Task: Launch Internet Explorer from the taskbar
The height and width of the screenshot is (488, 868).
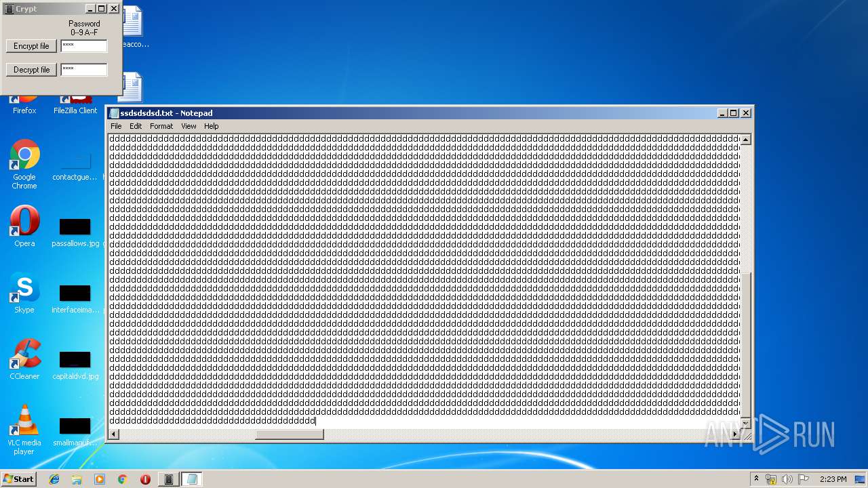Action: pos(54,479)
